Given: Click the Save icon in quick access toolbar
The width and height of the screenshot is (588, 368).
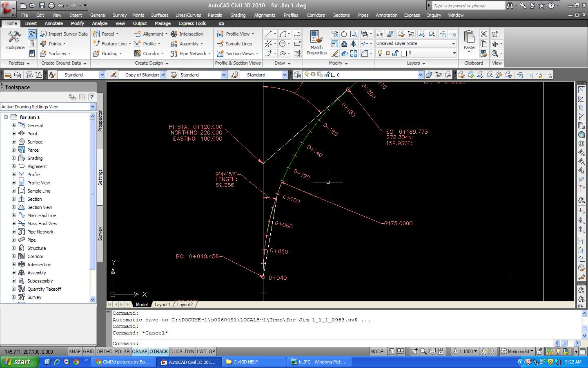Looking at the screenshot, I should click(42, 6).
